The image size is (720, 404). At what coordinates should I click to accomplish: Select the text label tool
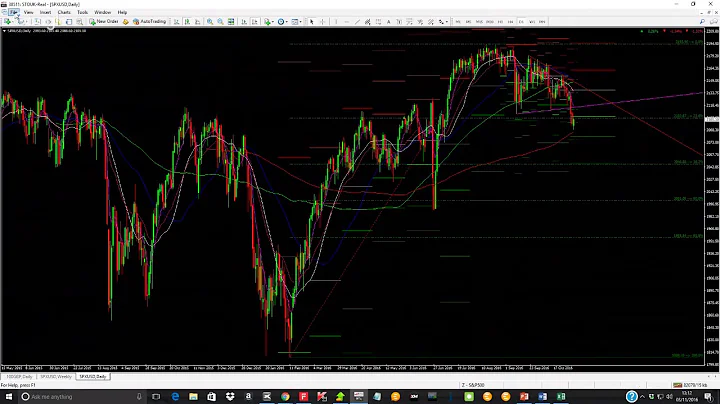tap(399, 22)
